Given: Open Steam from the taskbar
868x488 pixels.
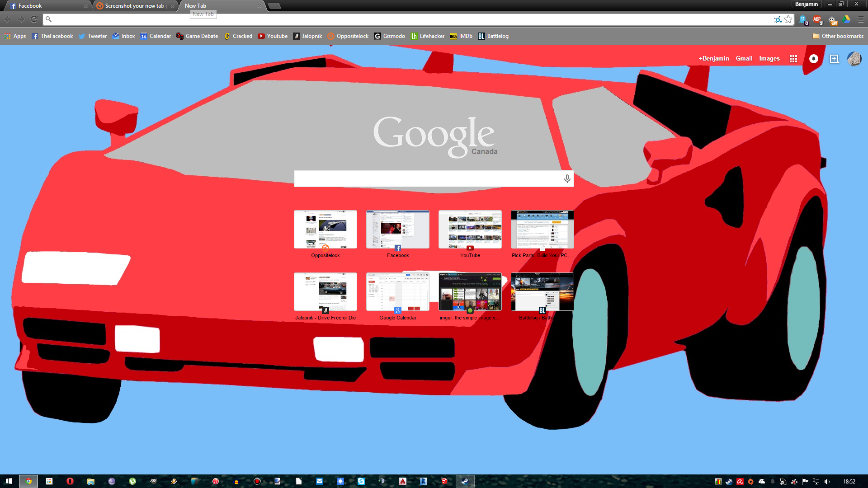Looking at the screenshot, I should (x=465, y=481).
